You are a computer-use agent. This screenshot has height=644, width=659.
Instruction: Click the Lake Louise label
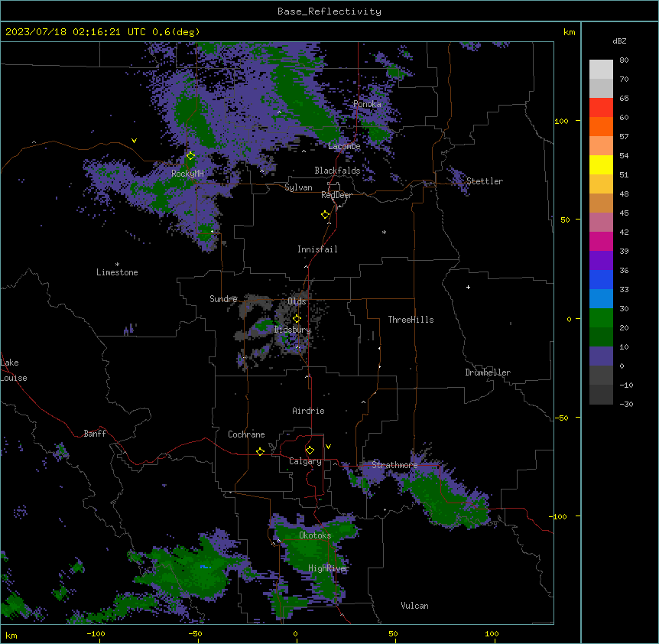[14, 370]
